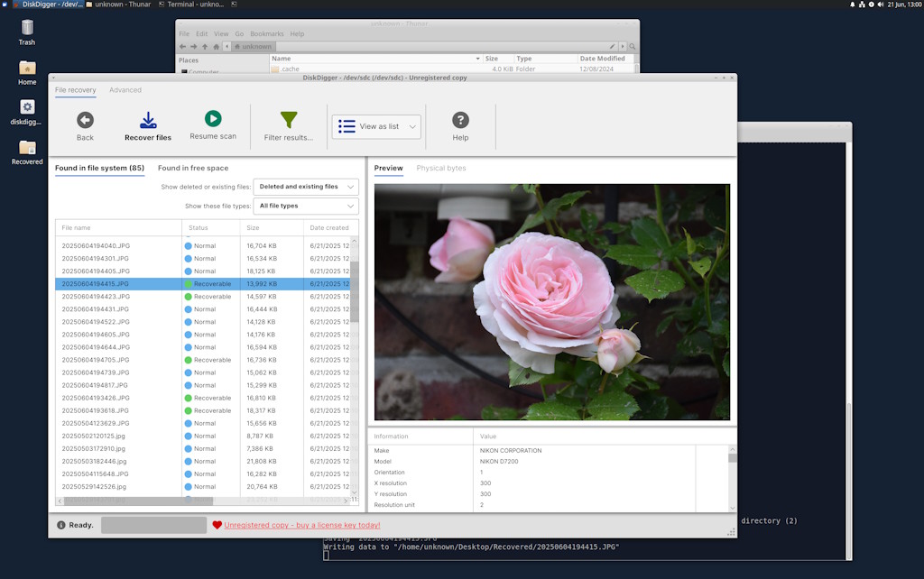This screenshot has height=579, width=924.
Task: Open the Deleted and existing files dropdown
Action: (x=304, y=186)
